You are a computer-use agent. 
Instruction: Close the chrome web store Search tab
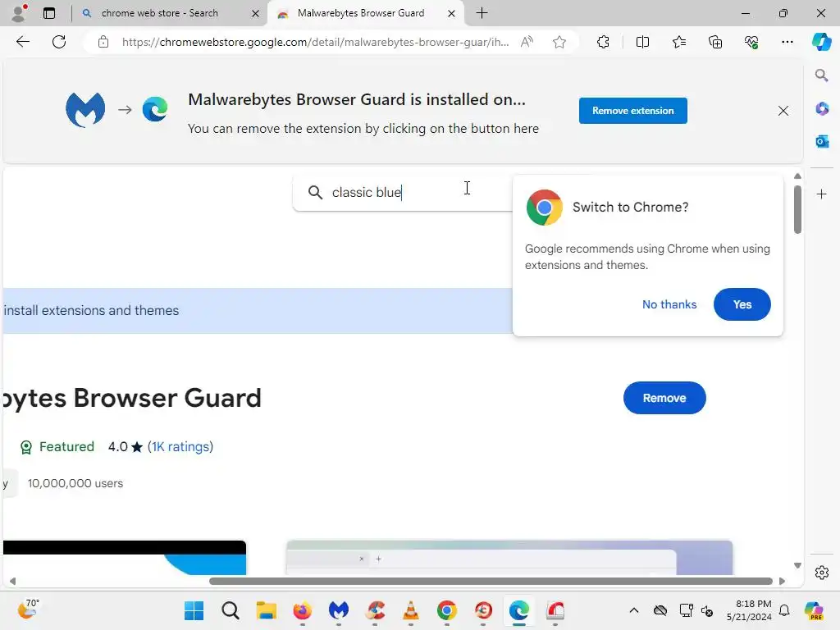pyautogui.click(x=256, y=13)
